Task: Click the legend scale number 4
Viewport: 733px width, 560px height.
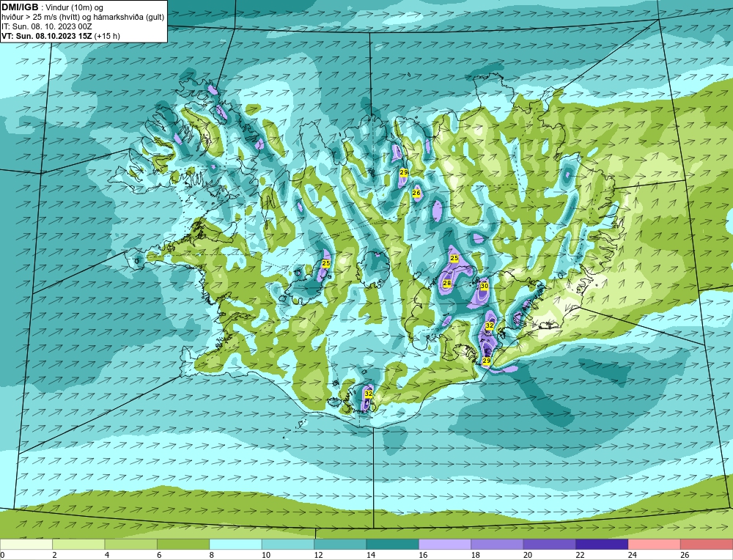Action: (x=107, y=556)
